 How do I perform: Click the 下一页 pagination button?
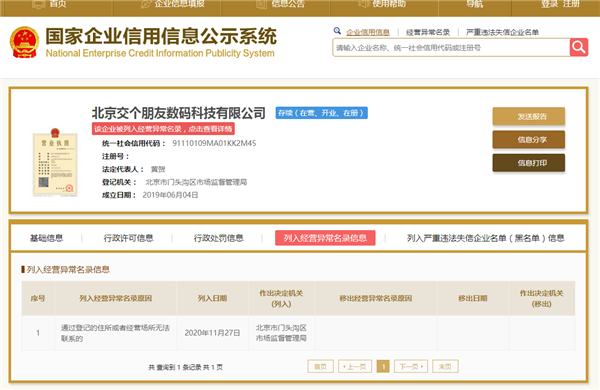[411, 367]
